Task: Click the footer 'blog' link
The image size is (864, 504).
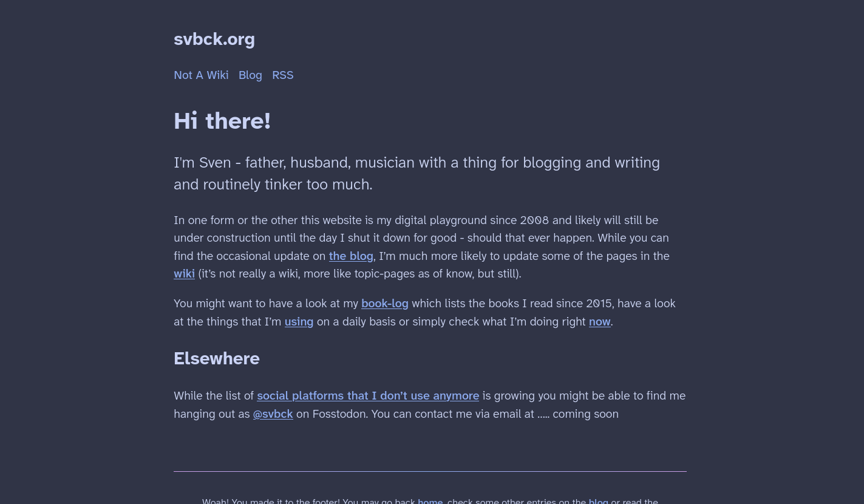Action: [x=598, y=500]
